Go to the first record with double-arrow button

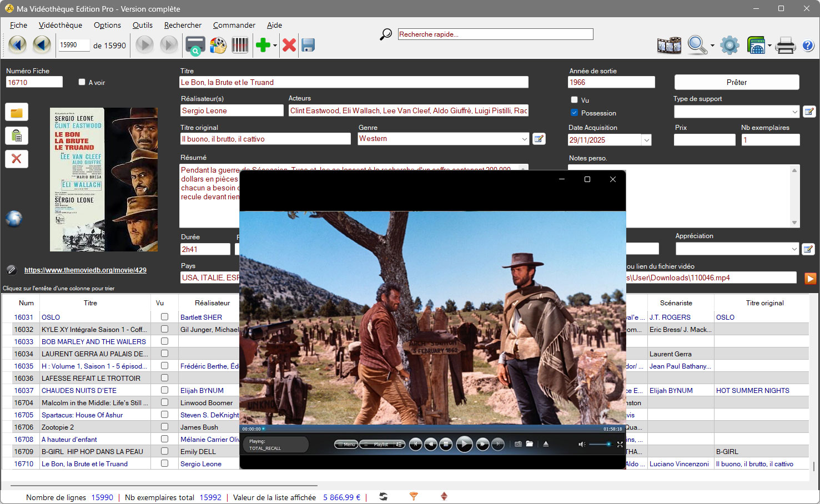click(17, 45)
